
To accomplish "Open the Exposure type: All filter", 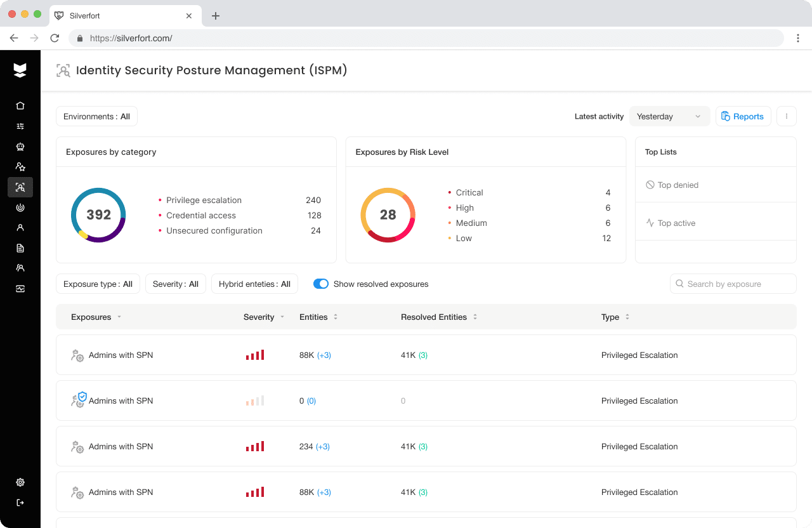I will tap(98, 284).
